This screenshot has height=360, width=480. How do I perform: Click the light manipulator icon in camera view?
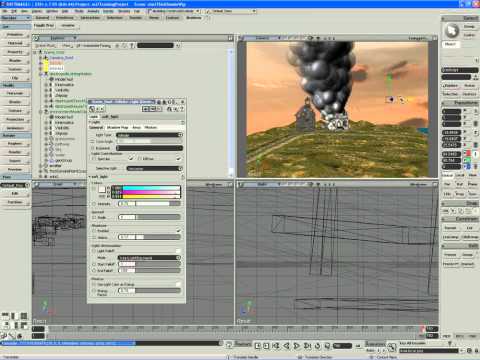(390, 99)
